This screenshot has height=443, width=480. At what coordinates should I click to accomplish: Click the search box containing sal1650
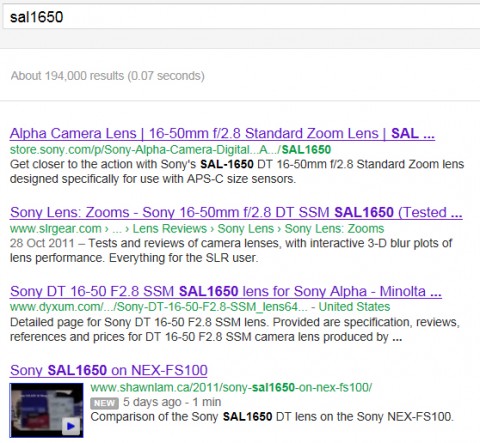click(x=241, y=17)
